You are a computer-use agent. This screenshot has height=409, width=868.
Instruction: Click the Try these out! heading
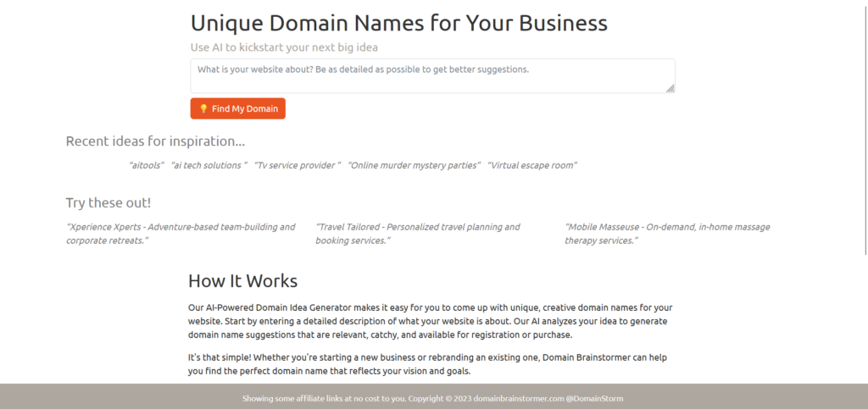coord(108,203)
